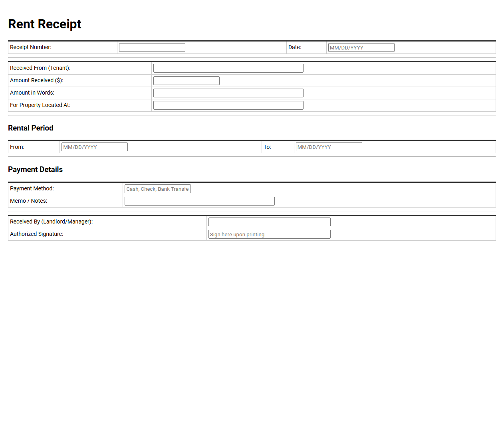The height and width of the screenshot is (447, 504).
Task: Click the Payment Method input field
Action: coord(157,189)
